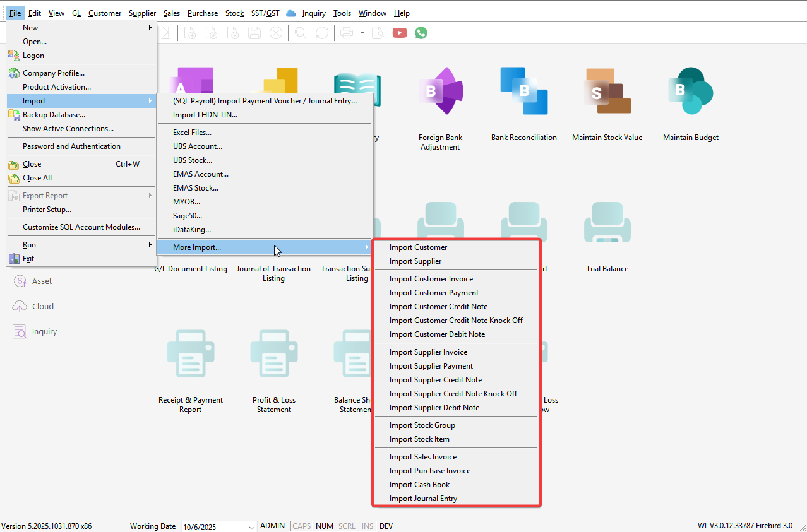This screenshot has height=532, width=807.
Task: Click the More Import submenu entry
Action: click(265, 247)
